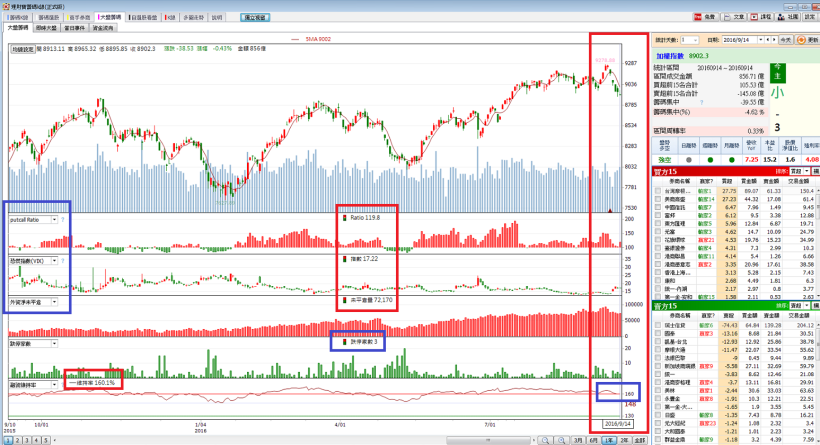Viewport: 820px width, 445px height.
Task: Click help icon next to putcall Ratio
Action: [x=63, y=220]
